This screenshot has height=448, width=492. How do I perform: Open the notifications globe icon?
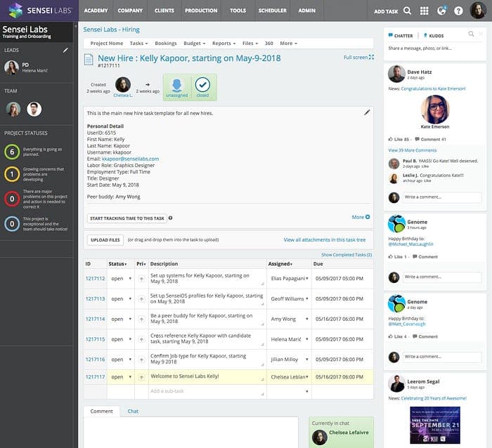441,11
